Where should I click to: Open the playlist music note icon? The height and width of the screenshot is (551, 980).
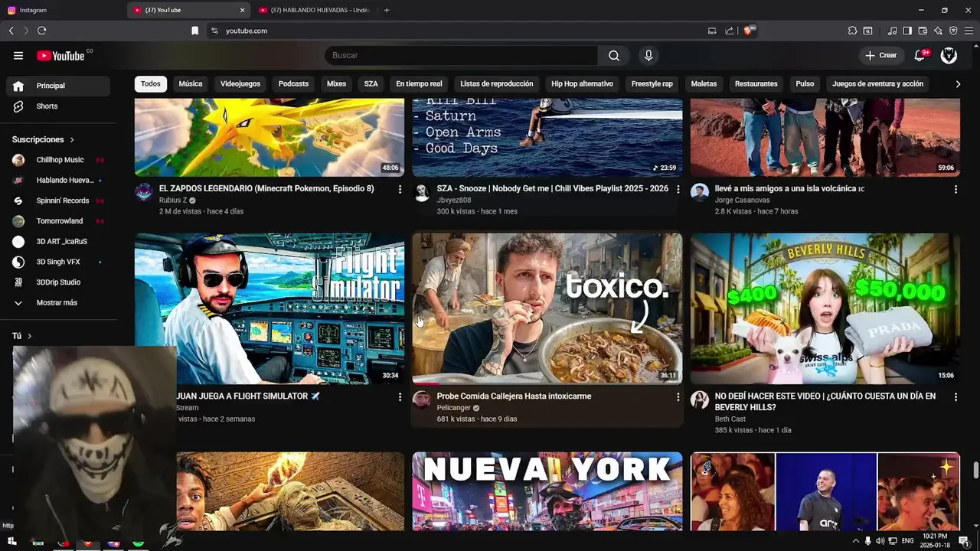tap(892, 31)
